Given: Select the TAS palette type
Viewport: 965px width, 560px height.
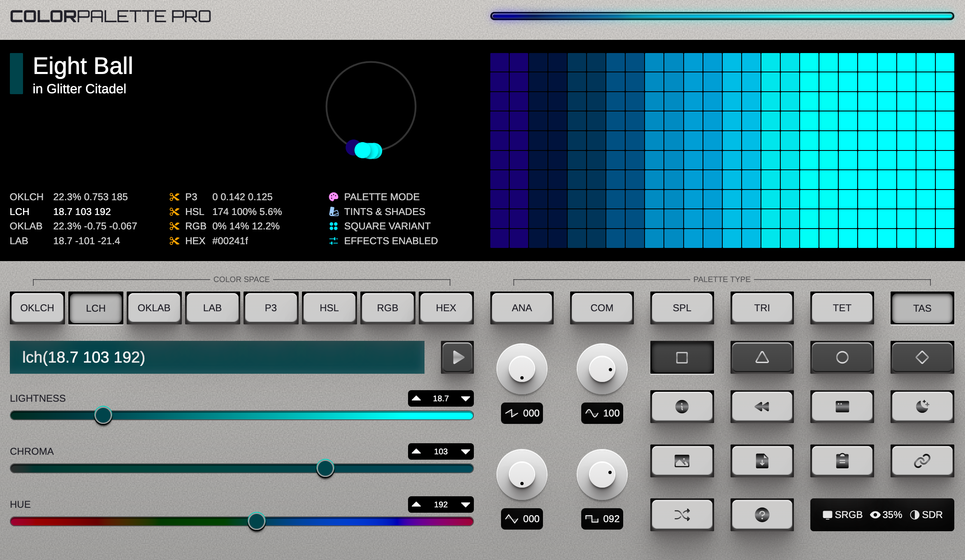Looking at the screenshot, I should click(921, 308).
